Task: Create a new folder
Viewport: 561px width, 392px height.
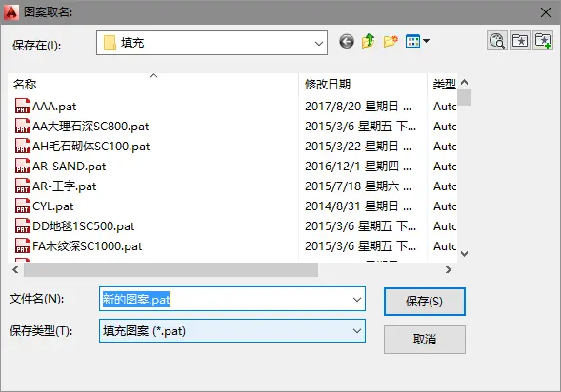Action: click(x=391, y=42)
